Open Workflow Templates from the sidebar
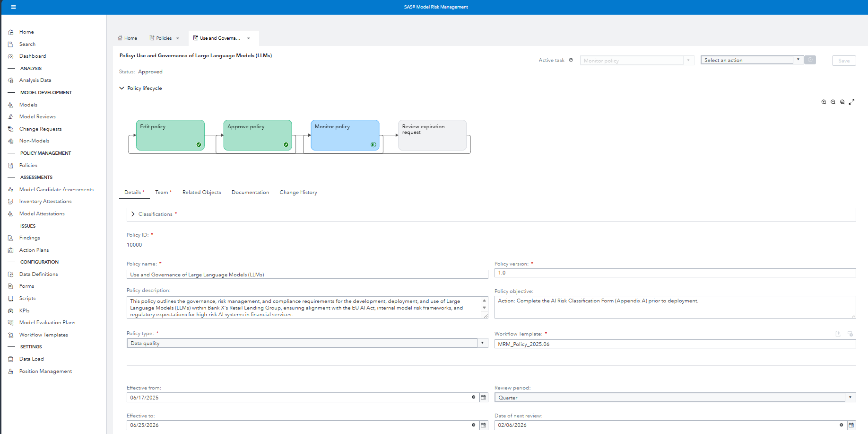 coord(43,335)
